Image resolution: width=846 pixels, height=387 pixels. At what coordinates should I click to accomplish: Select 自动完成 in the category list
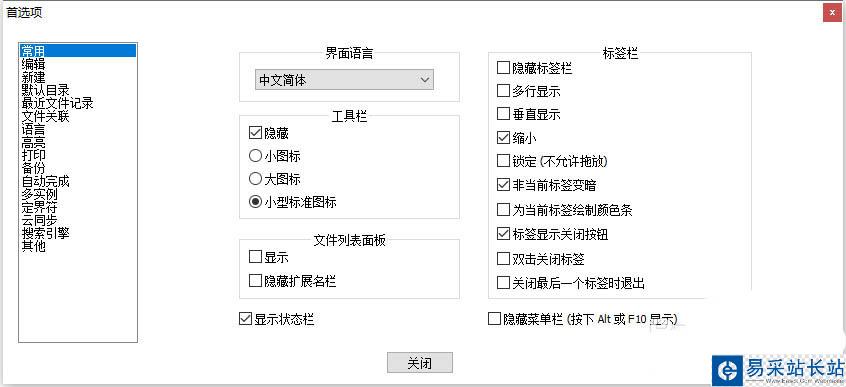click(45, 181)
